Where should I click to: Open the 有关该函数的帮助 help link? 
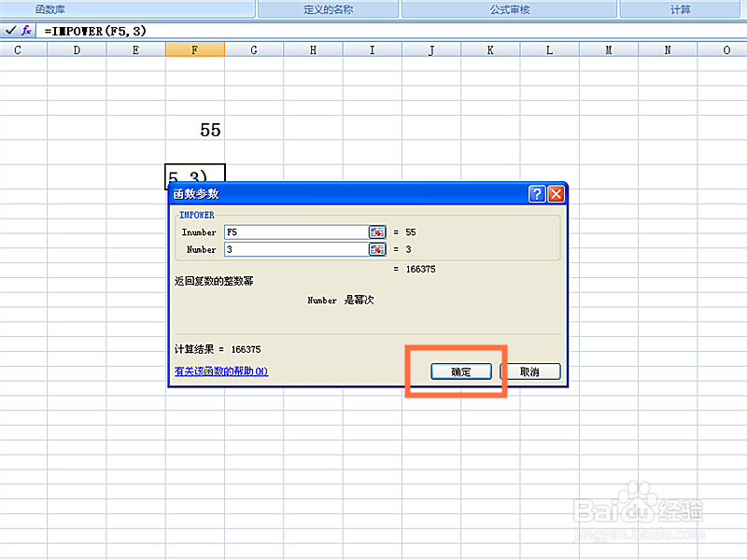tap(219, 371)
